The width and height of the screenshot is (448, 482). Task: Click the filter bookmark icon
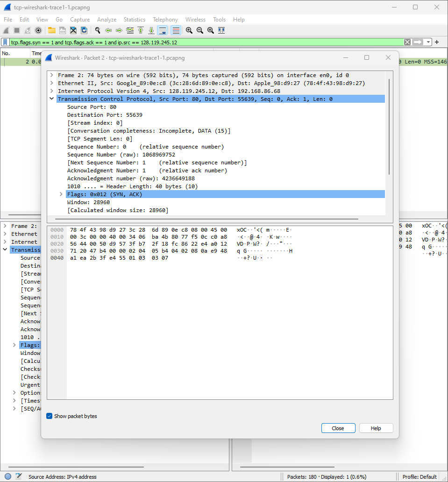coord(5,42)
